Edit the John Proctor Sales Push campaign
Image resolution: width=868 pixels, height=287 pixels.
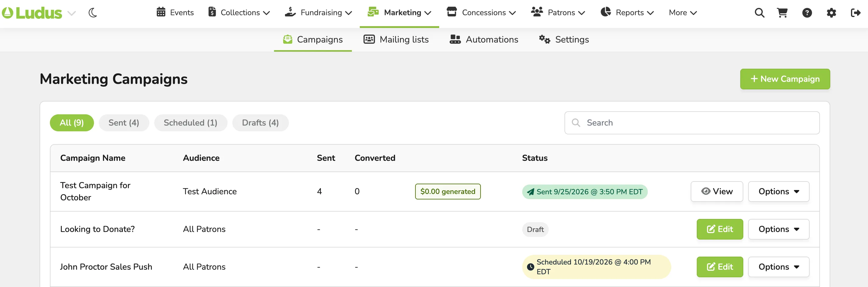coord(720,267)
